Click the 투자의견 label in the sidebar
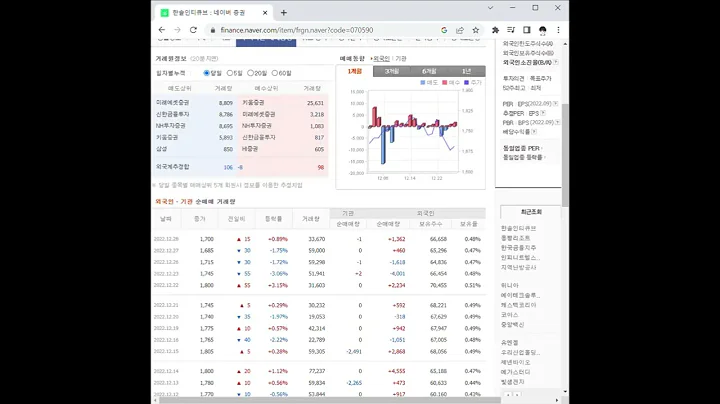Screen dimensions: 720x404 513,79
